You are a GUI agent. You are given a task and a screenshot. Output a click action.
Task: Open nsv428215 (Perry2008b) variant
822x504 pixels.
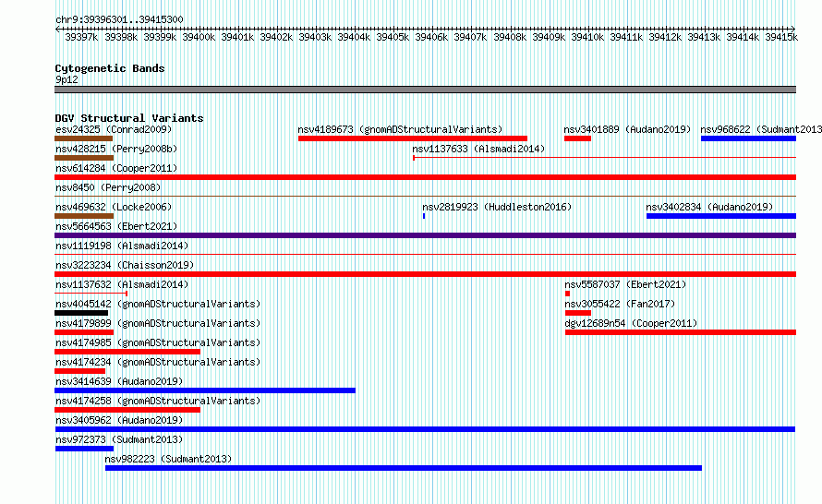point(116,149)
